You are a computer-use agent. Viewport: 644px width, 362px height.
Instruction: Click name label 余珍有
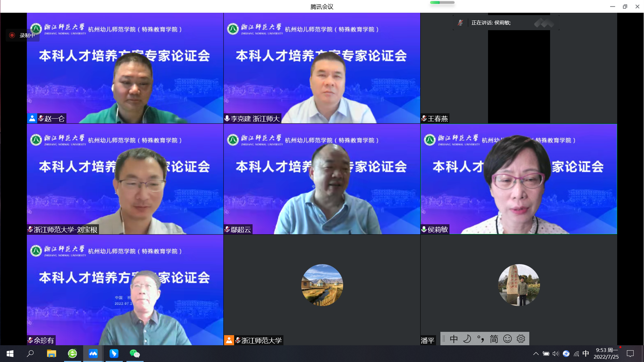44,341
